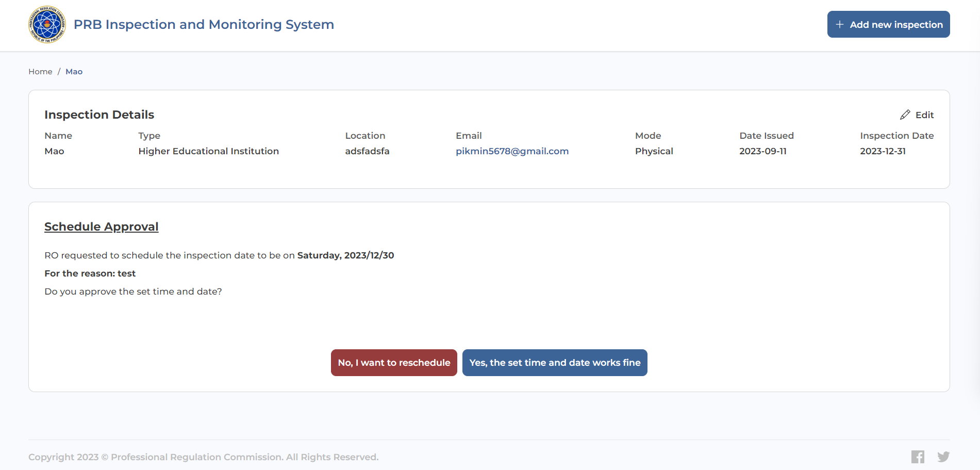Viewport: 980px width, 470px height.
Task: Click the Inspection Date value 2023-12-31
Action: click(x=883, y=151)
